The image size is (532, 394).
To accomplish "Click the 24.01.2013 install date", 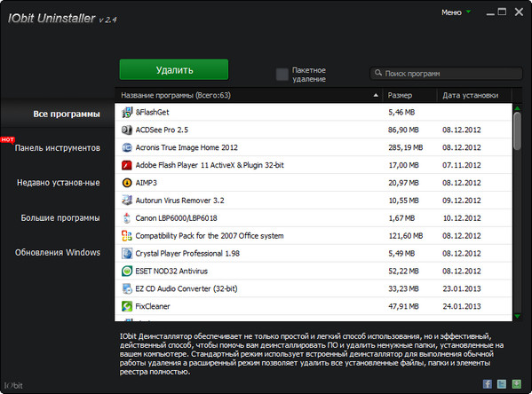I will pos(462,306).
